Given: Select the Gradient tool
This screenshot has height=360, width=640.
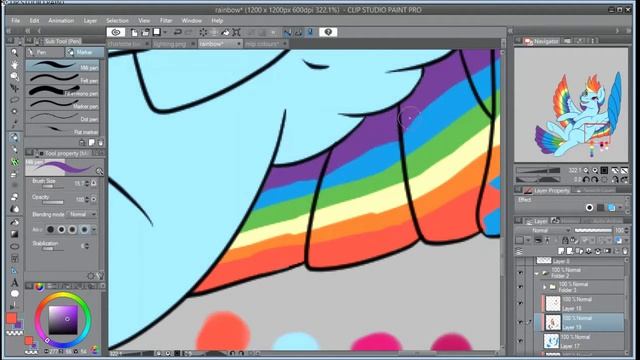Looking at the screenshot, I should (14, 234).
